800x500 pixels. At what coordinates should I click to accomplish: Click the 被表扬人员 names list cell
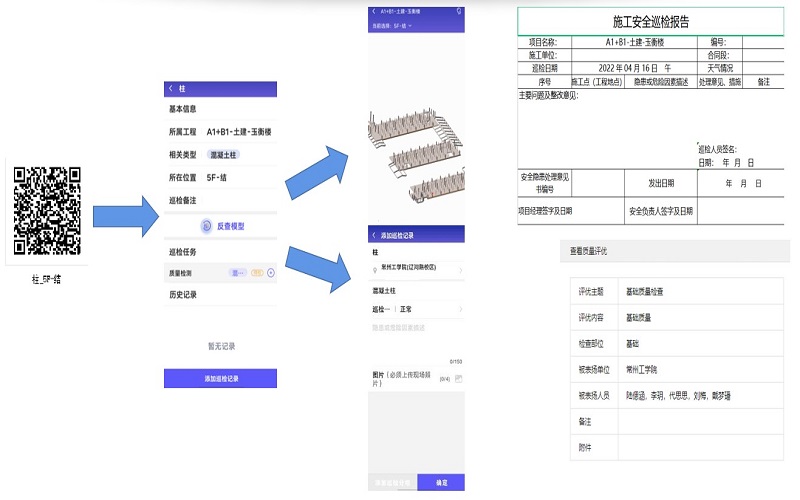[x=701, y=395]
